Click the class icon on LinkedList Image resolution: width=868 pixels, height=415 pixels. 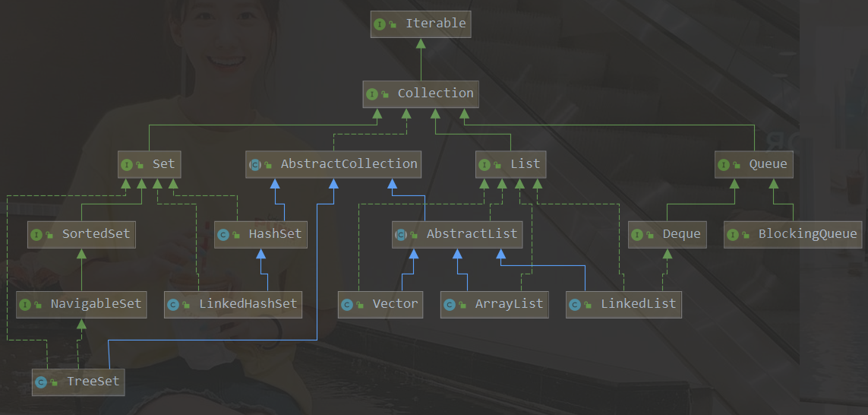coord(575,305)
